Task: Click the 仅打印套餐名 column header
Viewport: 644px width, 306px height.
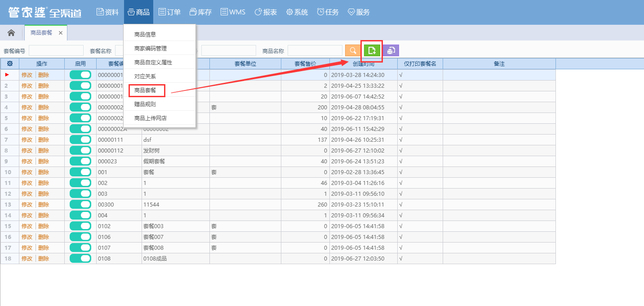Action: [420, 64]
